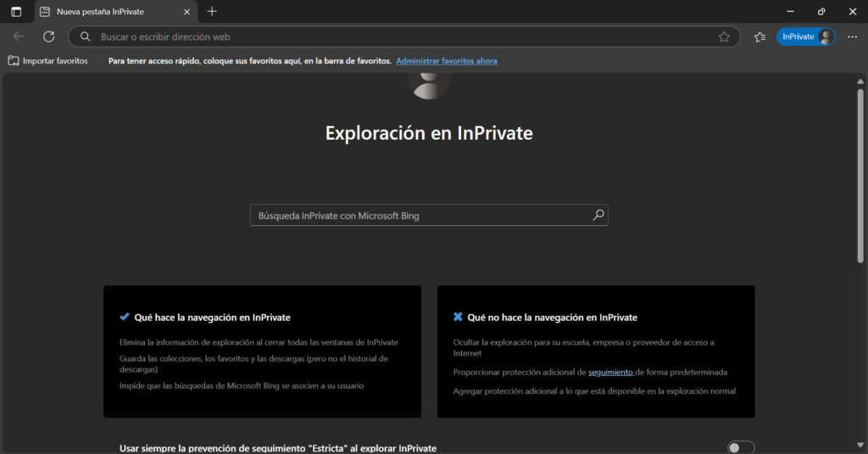
Task: Click the InPrivate profile button
Action: tap(805, 36)
